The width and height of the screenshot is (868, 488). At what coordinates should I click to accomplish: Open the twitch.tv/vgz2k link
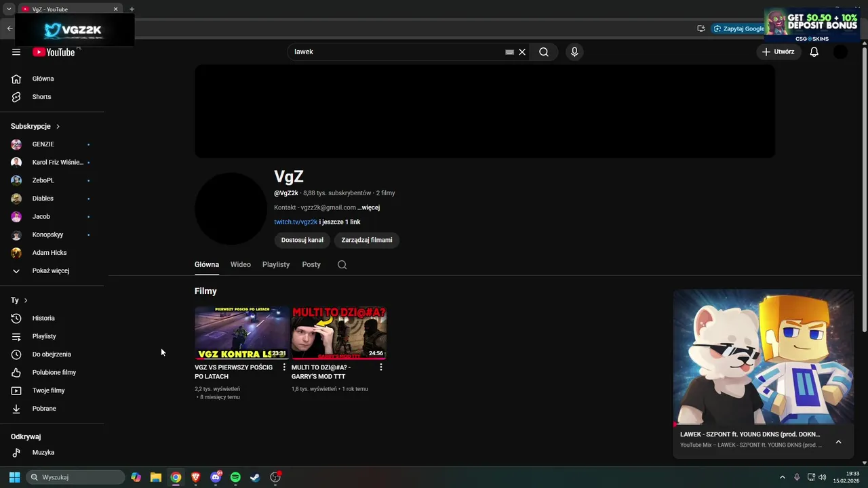coord(296,222)
